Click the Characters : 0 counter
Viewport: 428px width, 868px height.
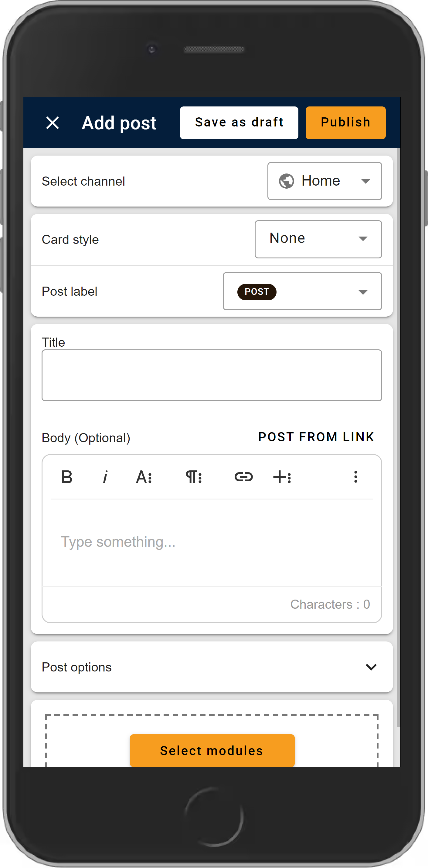pos(331,604)
